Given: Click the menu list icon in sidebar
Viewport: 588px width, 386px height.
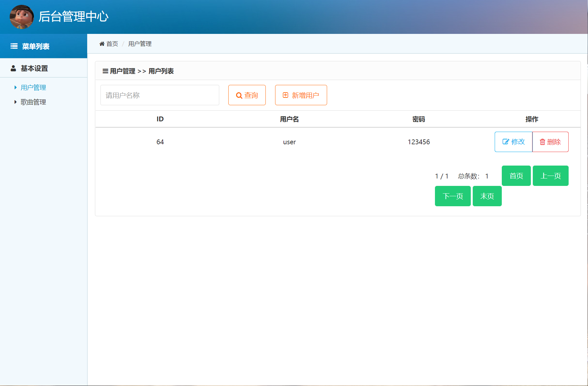Looking at the screenshot, I should click(14, 46).
